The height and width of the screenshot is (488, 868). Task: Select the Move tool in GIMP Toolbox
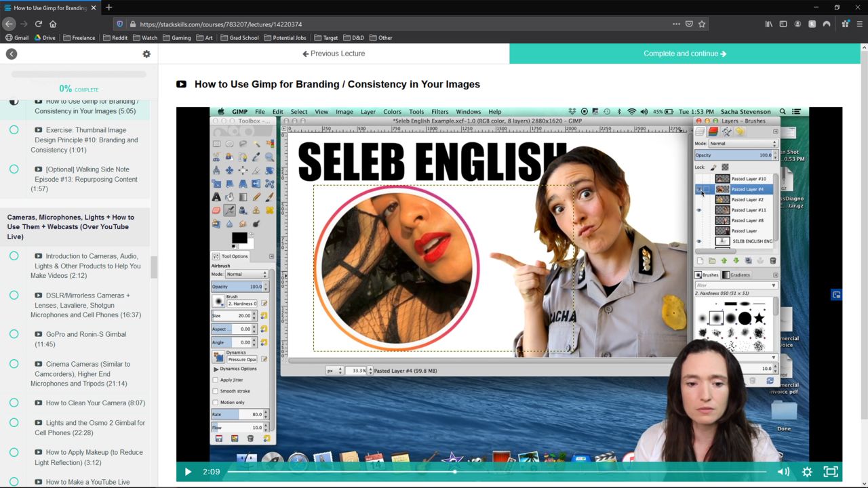click(x=229, y=170)
